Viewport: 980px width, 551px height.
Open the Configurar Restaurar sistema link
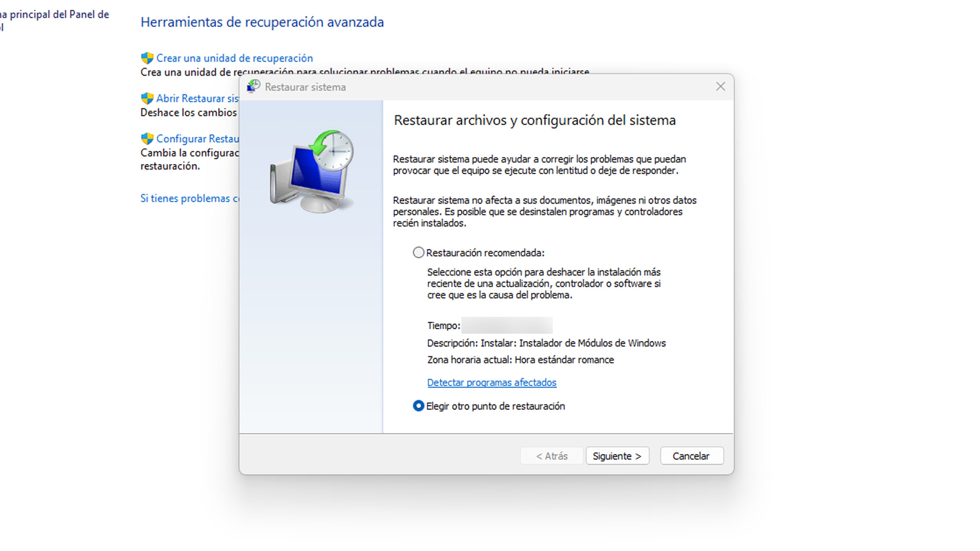(x=198, y=139)
